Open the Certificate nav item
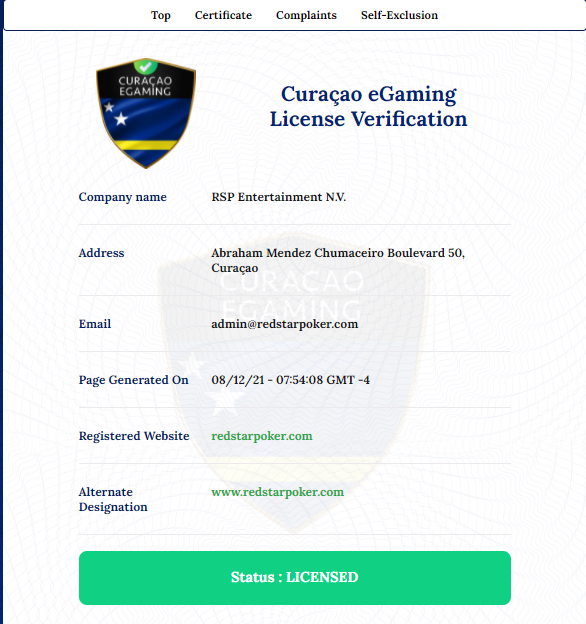Screen dimensions: 586x624 [223, 15]
